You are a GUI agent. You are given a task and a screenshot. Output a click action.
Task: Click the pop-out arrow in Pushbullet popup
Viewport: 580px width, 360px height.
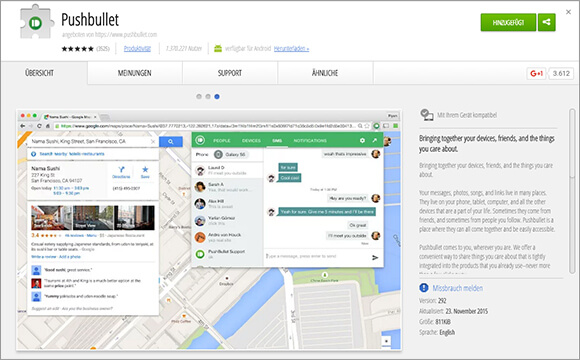[x=375, y=141]
